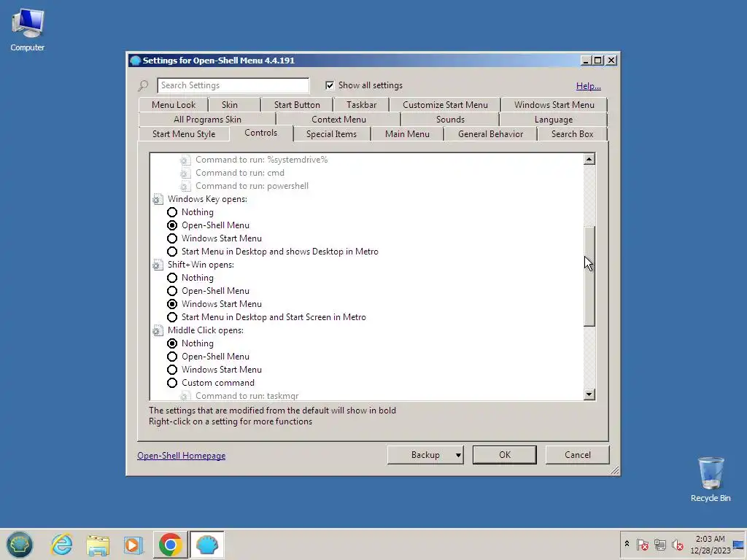
Task: Open the Taskbar tab
Action: click(362, 105)
